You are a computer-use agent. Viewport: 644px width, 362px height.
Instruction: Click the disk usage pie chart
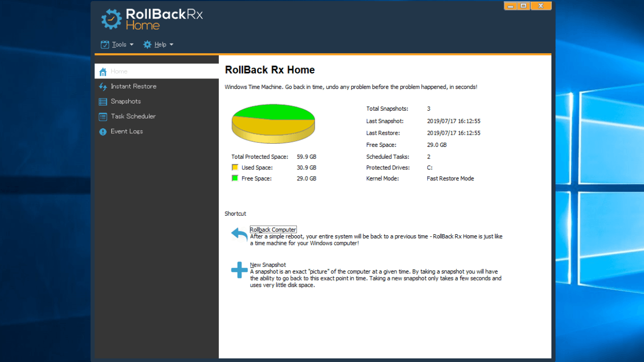click(x=273, y=124)
